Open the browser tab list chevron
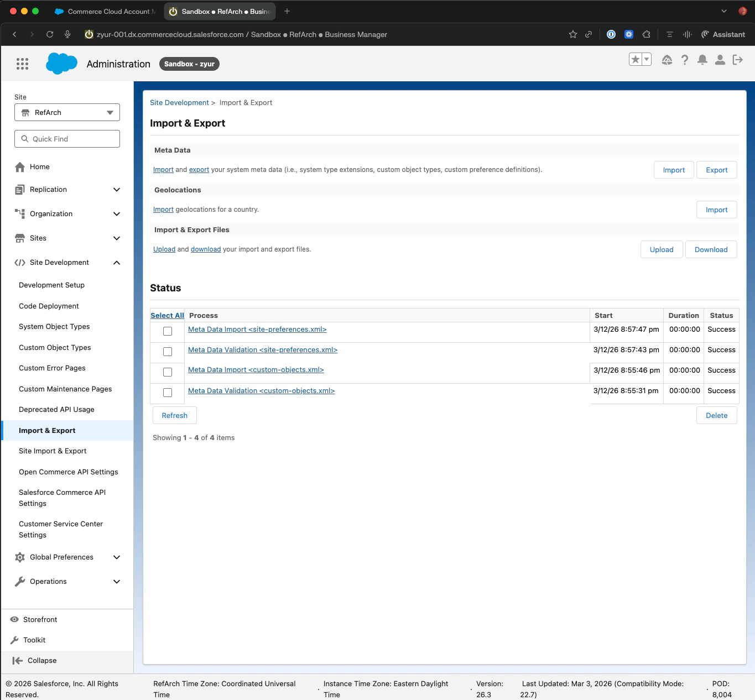 pos(724,11)
